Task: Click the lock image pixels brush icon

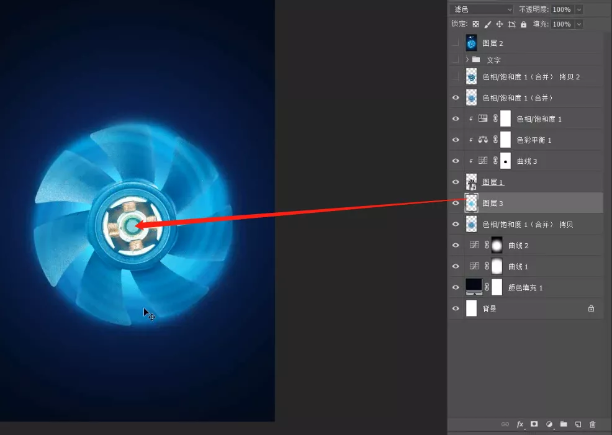Action: [487, 24]
